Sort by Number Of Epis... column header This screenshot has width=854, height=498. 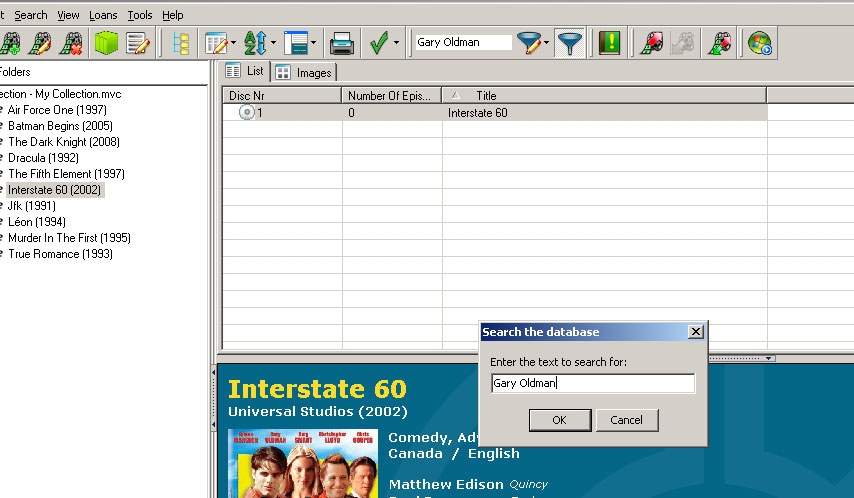392,95
